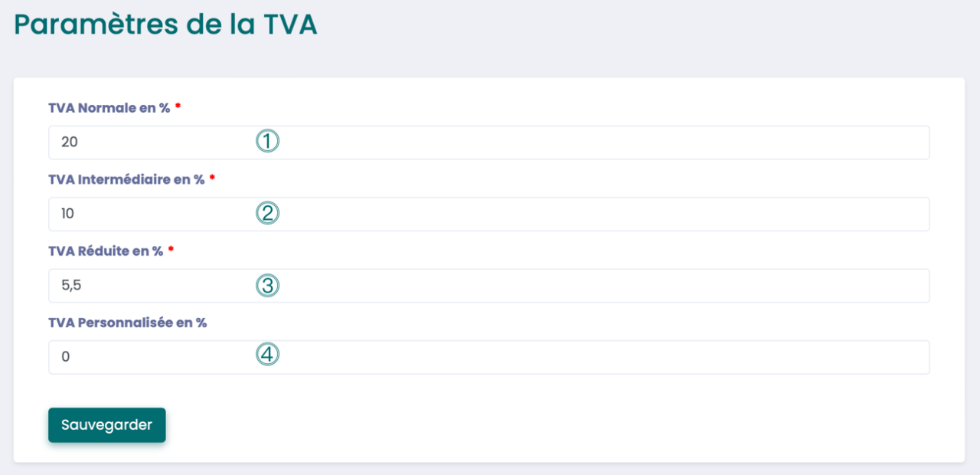Screen dimensions: 980x475
Task: Click the circled number 2 marker
Action: click(268, 212)
